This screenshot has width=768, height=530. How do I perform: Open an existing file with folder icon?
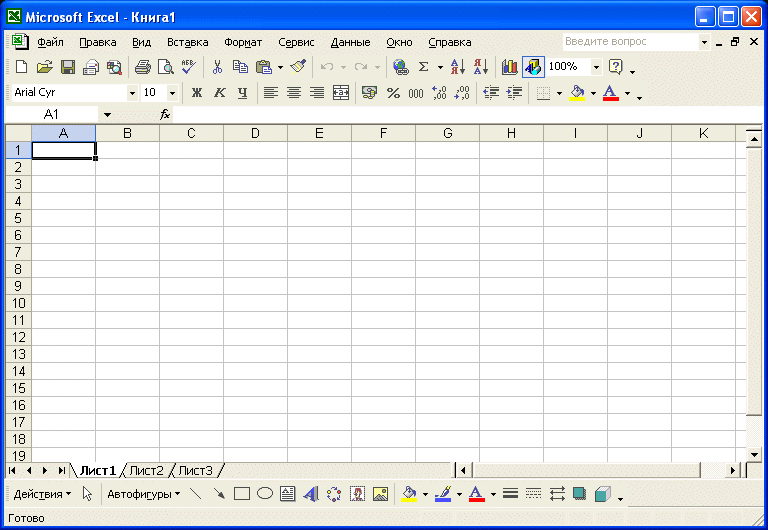(44, 67)
